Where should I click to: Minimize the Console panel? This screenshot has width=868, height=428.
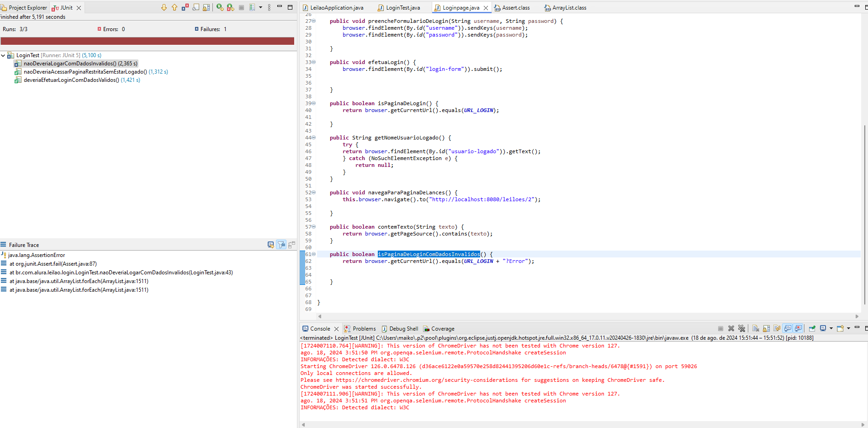point(857,327)
